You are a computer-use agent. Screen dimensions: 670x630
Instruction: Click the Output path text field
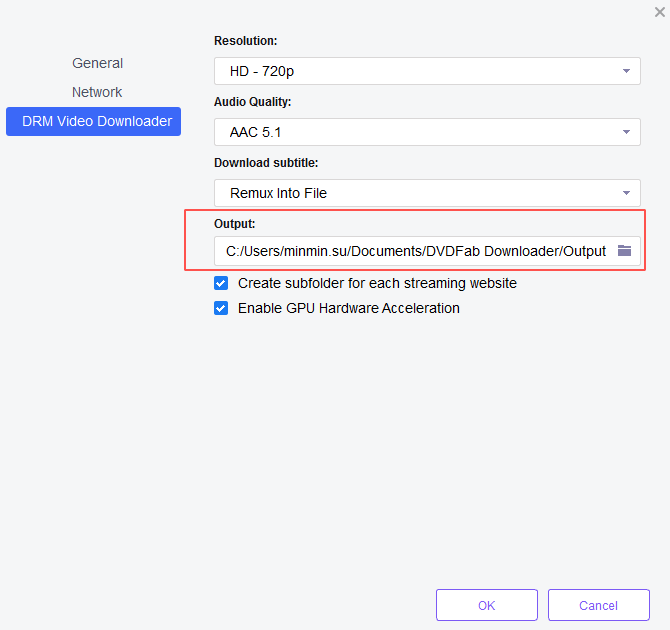(415, 251)
